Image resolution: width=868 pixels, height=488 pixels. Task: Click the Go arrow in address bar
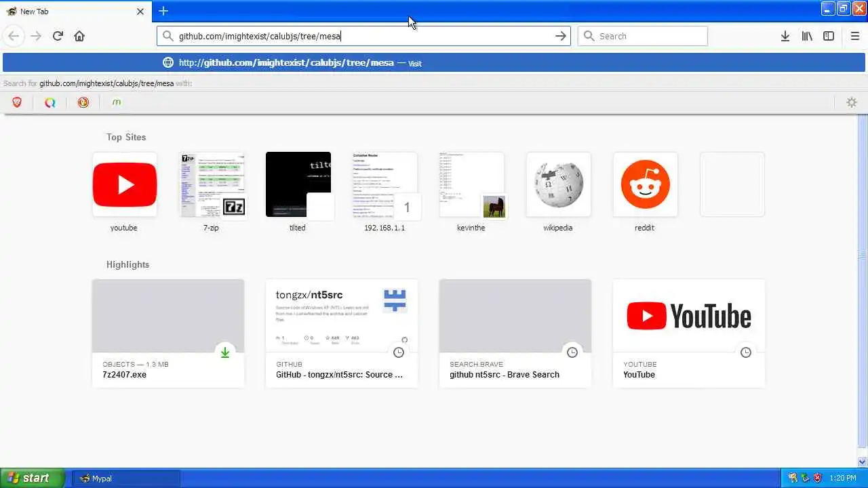click(x=561, y=36)
